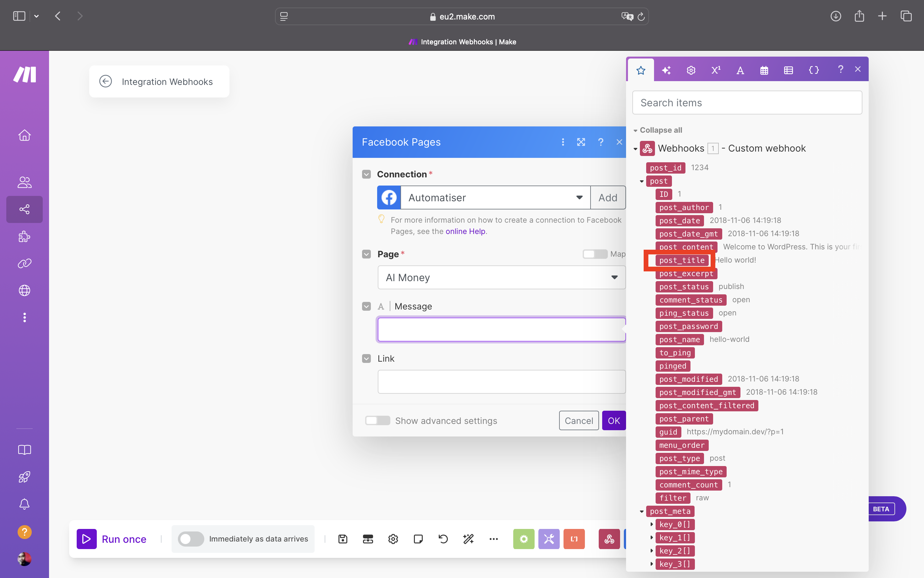Save the scenario with the disk icon
924x578 pixels.
pyautogui.click(x=343, y=539)
